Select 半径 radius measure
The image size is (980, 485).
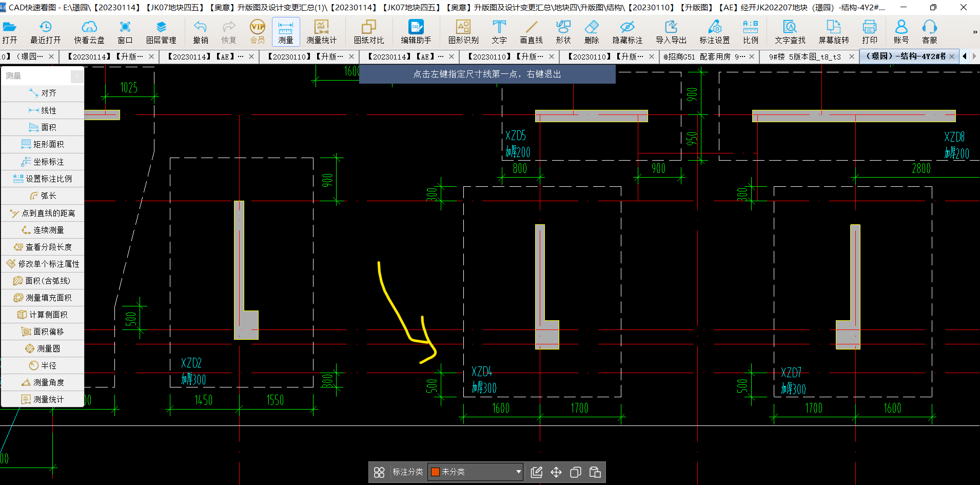tap(43, 365)
